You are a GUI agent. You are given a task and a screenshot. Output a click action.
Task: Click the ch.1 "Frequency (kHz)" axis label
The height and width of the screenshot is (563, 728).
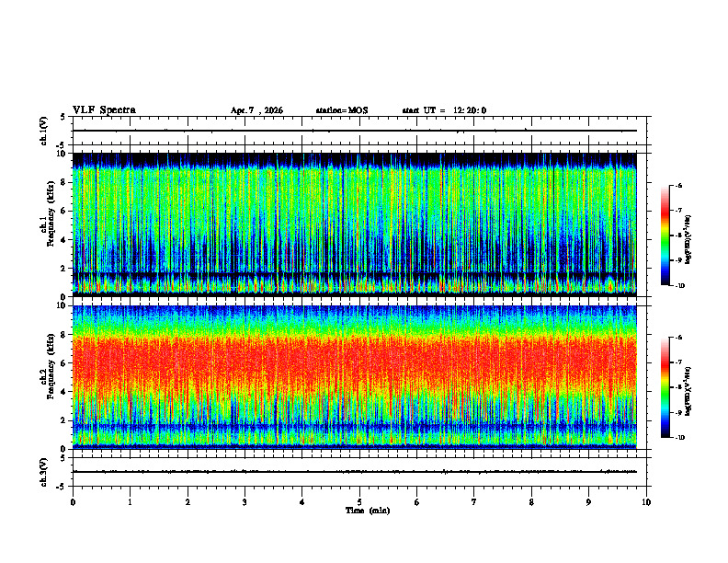[x=51, y=213]
